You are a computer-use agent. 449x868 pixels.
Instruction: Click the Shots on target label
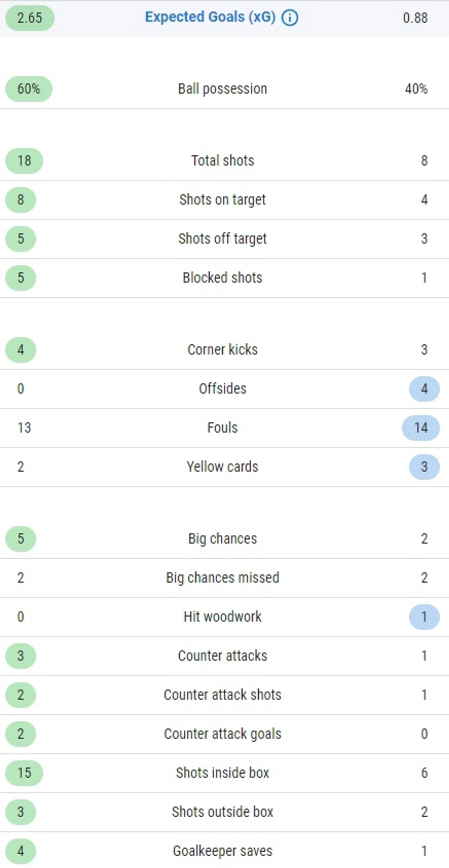coord(222,200)
